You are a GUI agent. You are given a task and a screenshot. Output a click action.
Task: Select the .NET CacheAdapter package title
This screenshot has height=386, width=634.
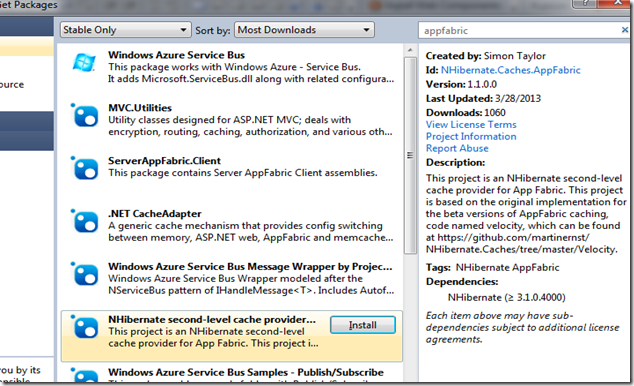click(x=154, y=214)
